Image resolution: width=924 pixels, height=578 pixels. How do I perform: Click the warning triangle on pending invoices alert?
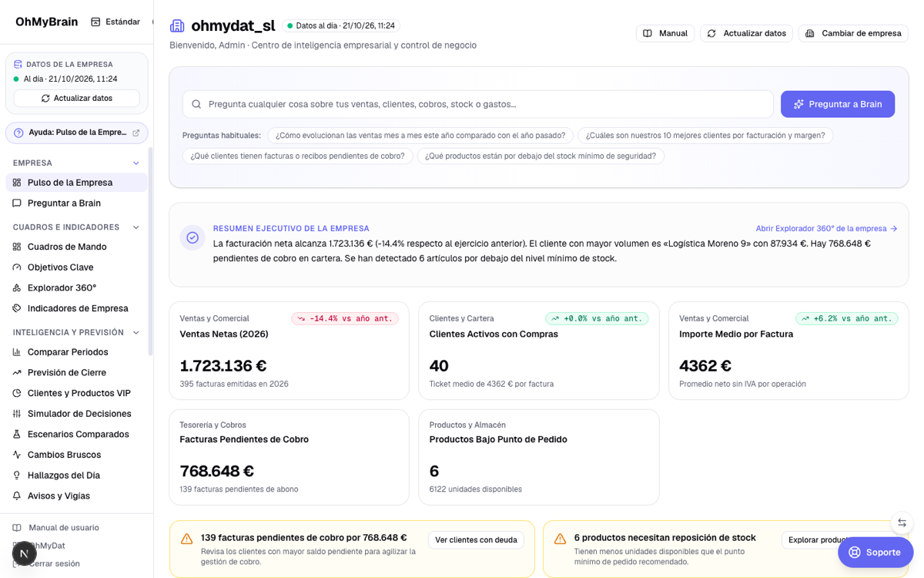pos(186,539)
